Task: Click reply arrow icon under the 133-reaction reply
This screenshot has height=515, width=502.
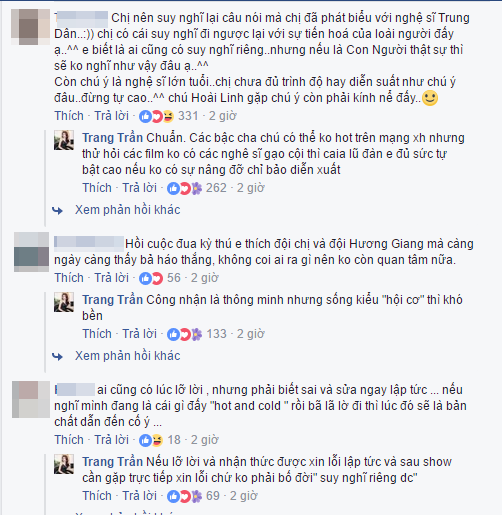Action: (x=57, y=357)
